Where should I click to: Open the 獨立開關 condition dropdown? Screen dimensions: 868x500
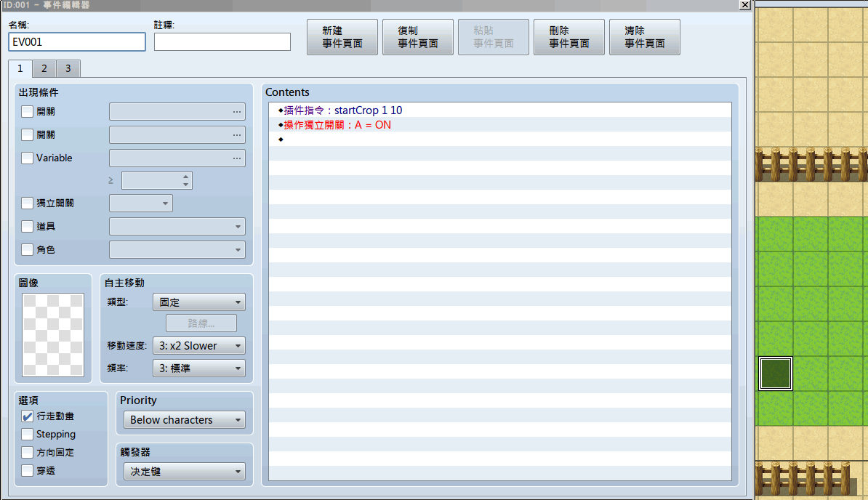pos(141,203)
